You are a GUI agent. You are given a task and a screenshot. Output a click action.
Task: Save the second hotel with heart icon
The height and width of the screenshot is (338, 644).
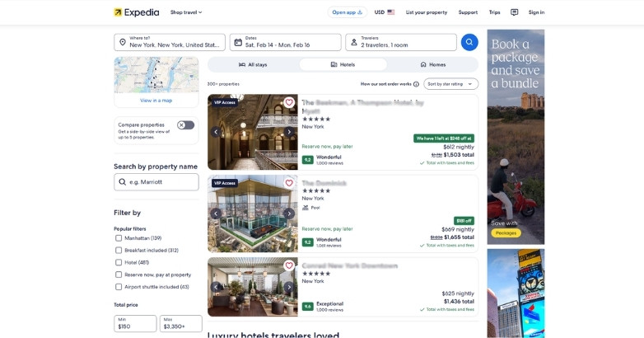tap(289, 183)
